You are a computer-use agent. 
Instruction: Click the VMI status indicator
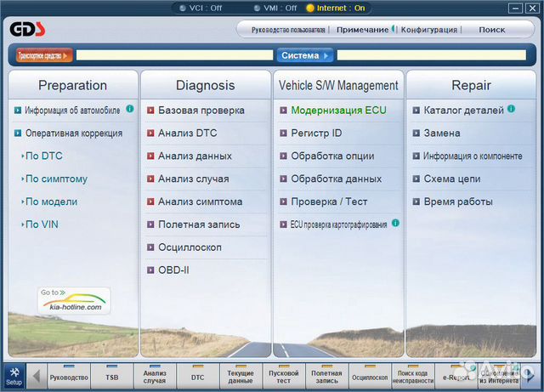click(x=259, y=8)
